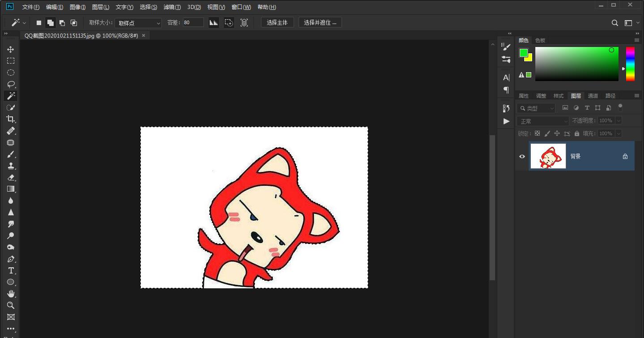Image resolution: width=644 pixels, height=338 pixels.
Task: Open the 取样大小 sample size dropdown
Action: [x=138, y=22]
